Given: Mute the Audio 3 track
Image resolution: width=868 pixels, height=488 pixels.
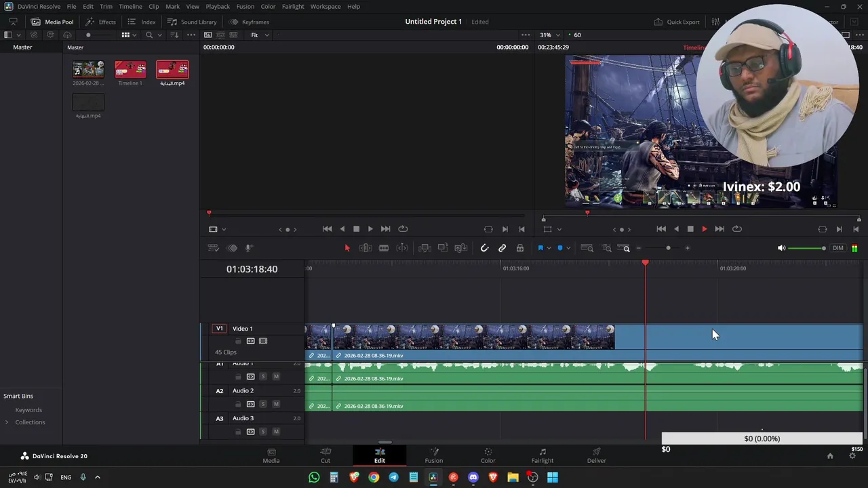Looking at the screenshot, I should click(276, 432).
